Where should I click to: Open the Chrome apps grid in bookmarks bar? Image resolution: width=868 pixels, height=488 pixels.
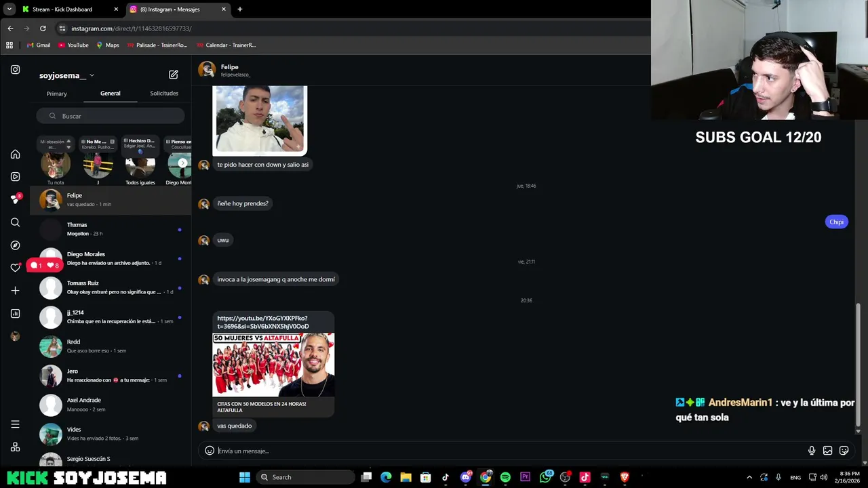point(9,45)
